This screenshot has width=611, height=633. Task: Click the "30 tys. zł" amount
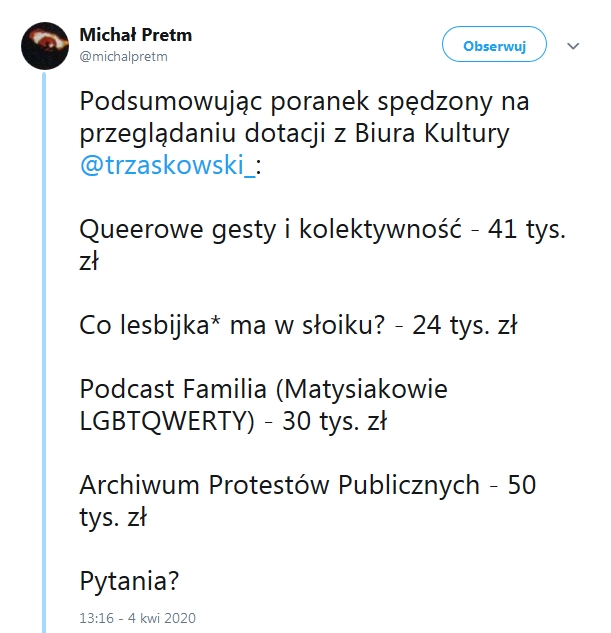334,421
